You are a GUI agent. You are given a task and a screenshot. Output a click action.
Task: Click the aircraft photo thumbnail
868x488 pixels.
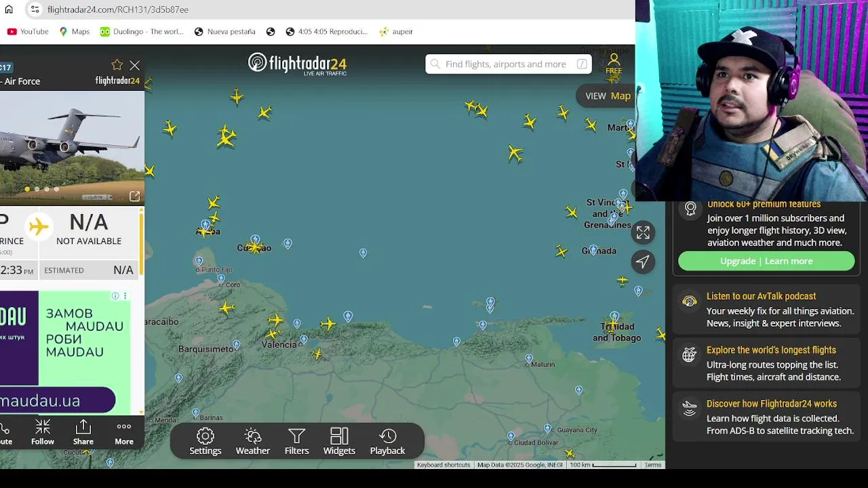(x=72, y=147)
